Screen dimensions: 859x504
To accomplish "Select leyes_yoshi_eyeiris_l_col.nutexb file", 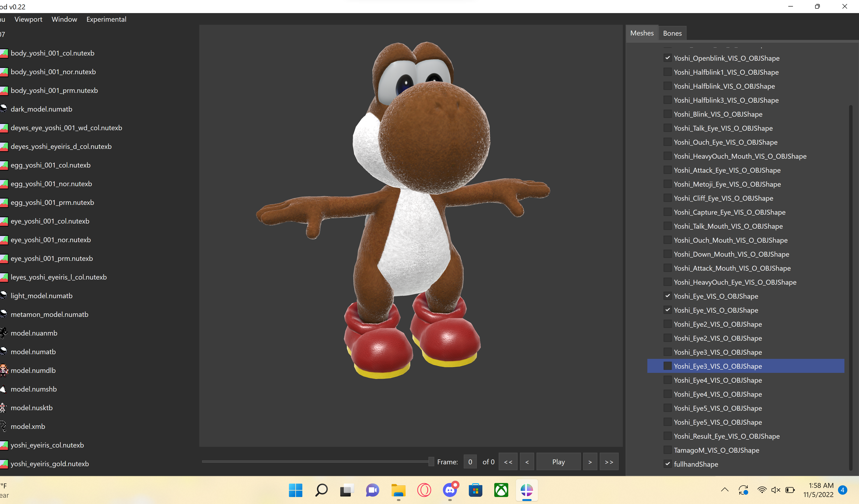I will pos(59,277).
